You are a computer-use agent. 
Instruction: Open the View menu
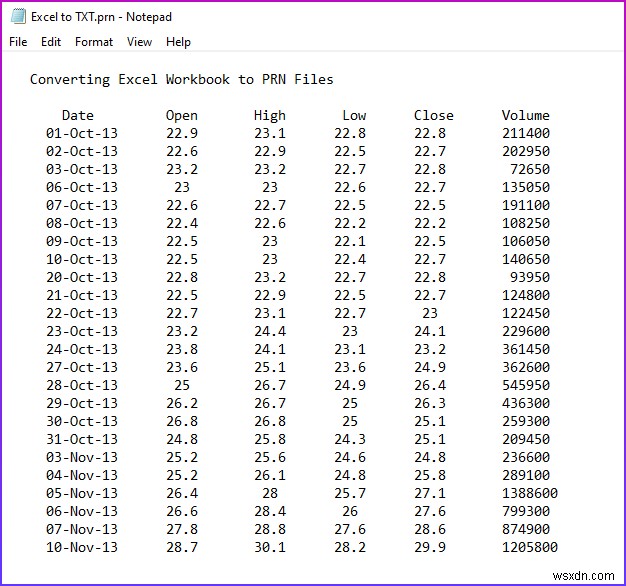point(139,42)
